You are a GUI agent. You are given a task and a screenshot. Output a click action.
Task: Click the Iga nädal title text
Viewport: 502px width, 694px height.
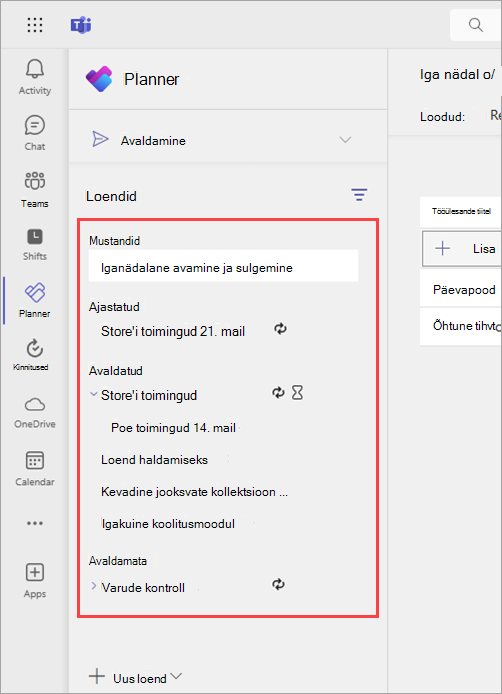[x=457, y=74]
